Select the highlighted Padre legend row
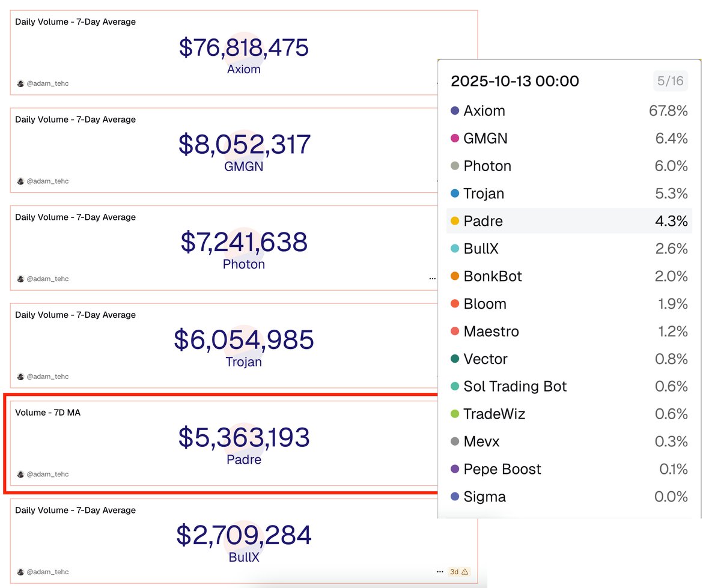The height and width of the screenshot is (588, 721). click(x=569, y=221)
